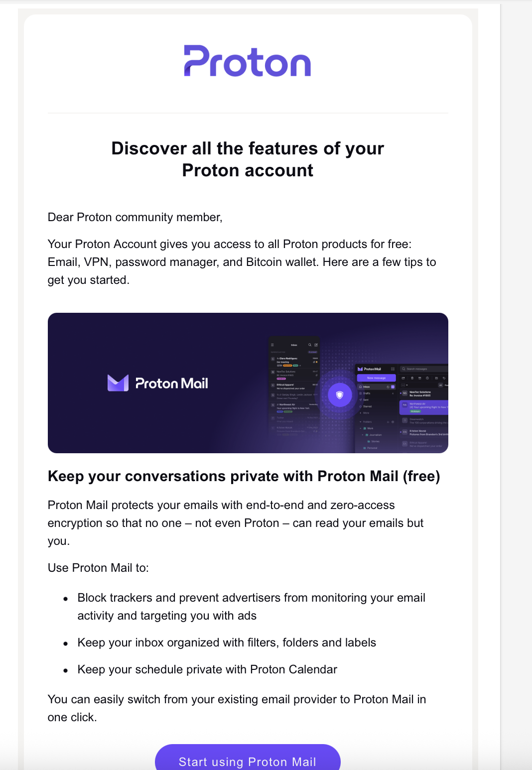Click the compose pencil icon in mobile mockup

click(x=316, y=345)
